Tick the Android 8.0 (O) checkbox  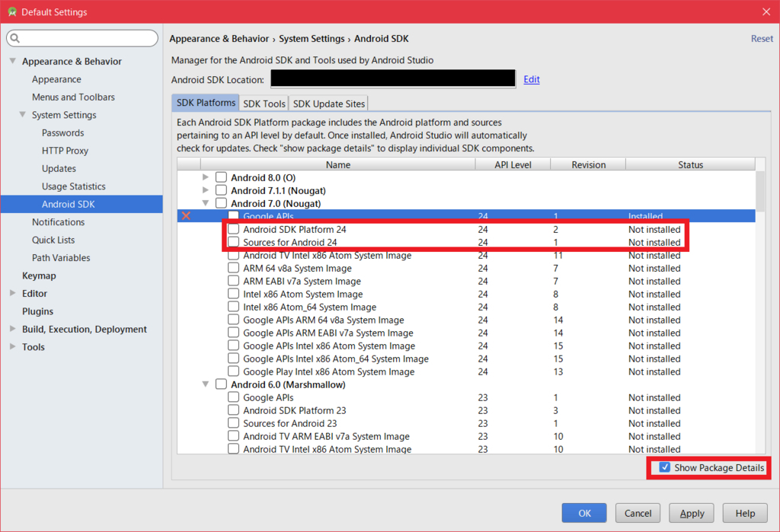[222, 177]
